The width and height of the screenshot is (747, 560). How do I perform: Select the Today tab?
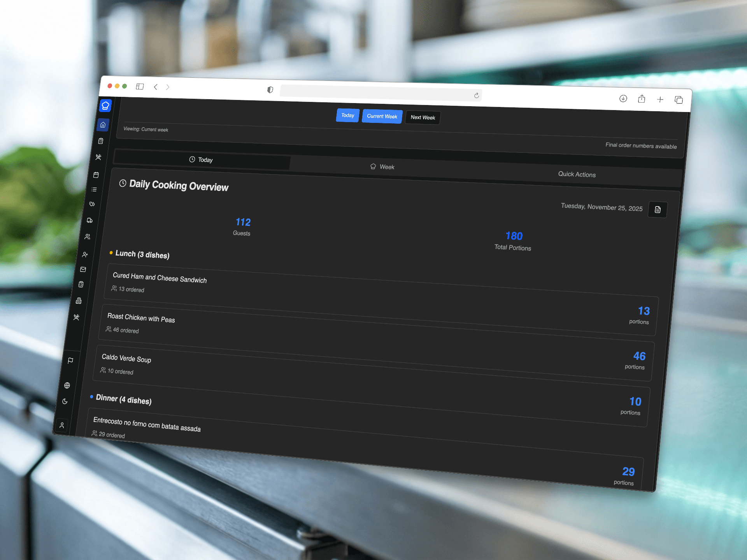click(x=202, y=159)
